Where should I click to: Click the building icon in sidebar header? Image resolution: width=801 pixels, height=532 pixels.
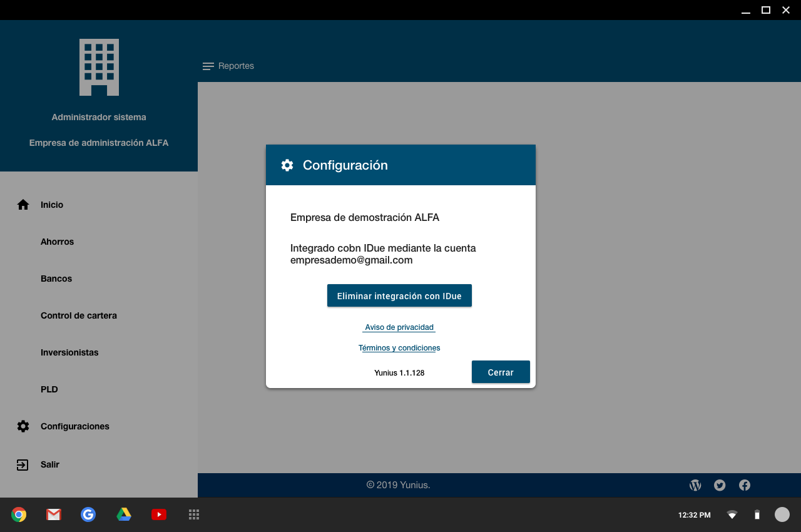pyautogui.click(x=99, y=68)
